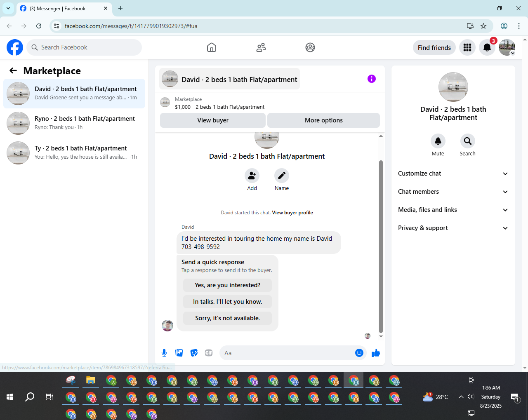This screenshot has height=420, width=528.
Task: Expand Media, files and links section
Action: pyautogui.click(x=453, y=210)
